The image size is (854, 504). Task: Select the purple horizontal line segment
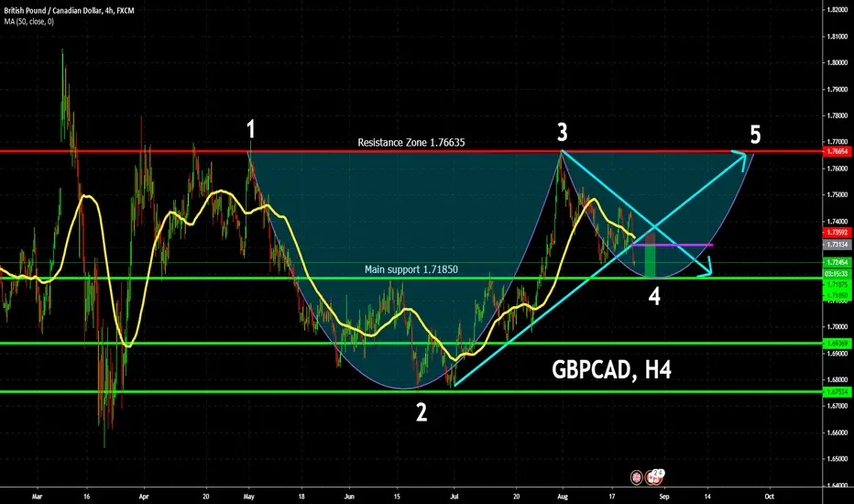[x=672, y=246]
